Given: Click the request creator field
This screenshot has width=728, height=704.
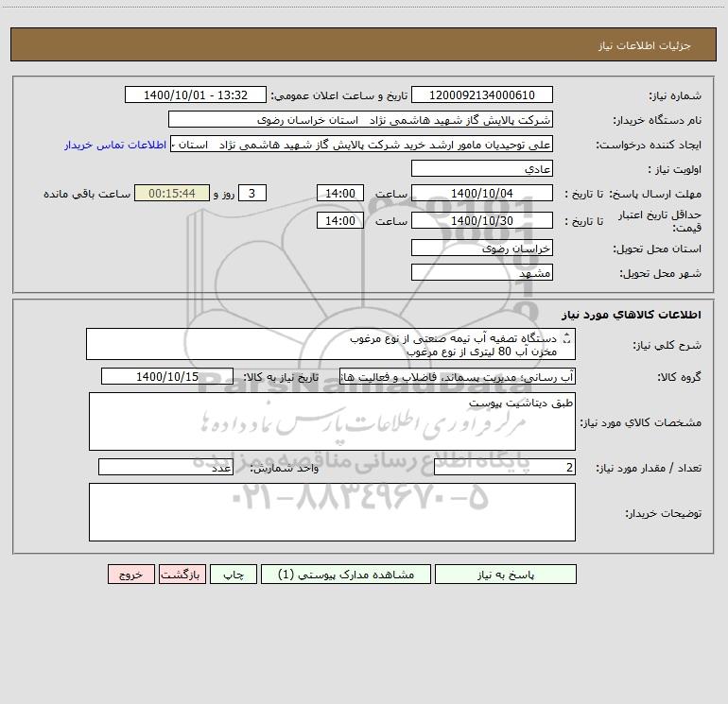Looking at the screenshot, I should coord(362,144).
